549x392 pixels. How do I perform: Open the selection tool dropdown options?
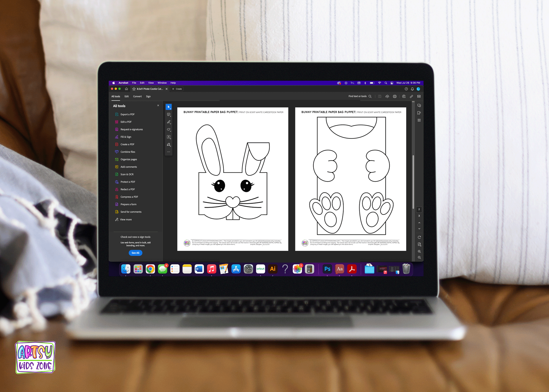click(170, 109)
